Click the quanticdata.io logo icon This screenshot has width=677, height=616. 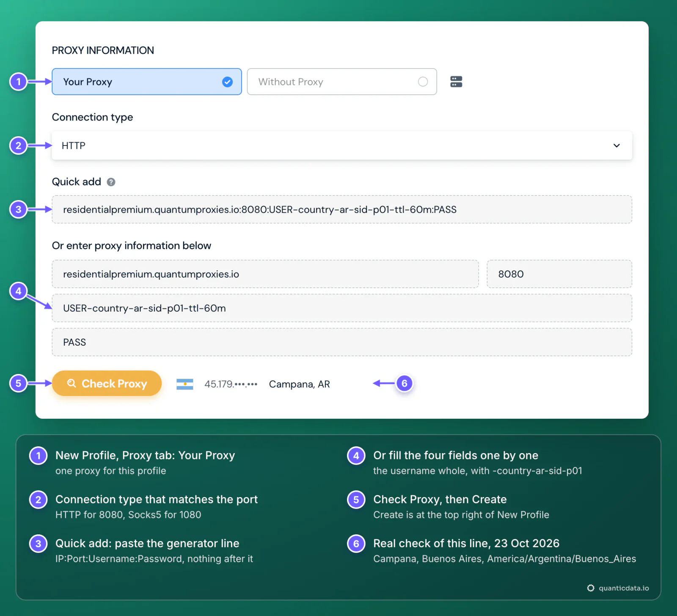pos(591,588)
